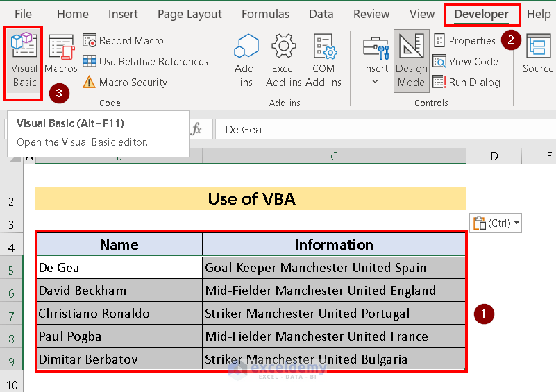556x392 pixels.
Task: Open the Macros dialog
Action: 61,54
